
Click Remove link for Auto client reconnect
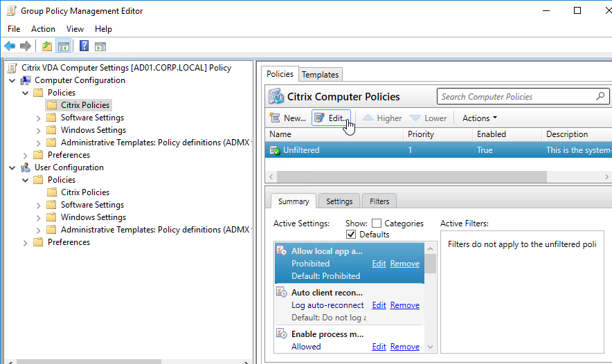(405, 304)
